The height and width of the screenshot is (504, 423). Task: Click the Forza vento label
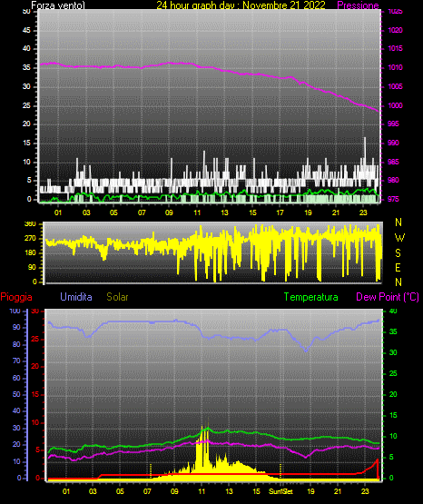[x=58, y=5]
